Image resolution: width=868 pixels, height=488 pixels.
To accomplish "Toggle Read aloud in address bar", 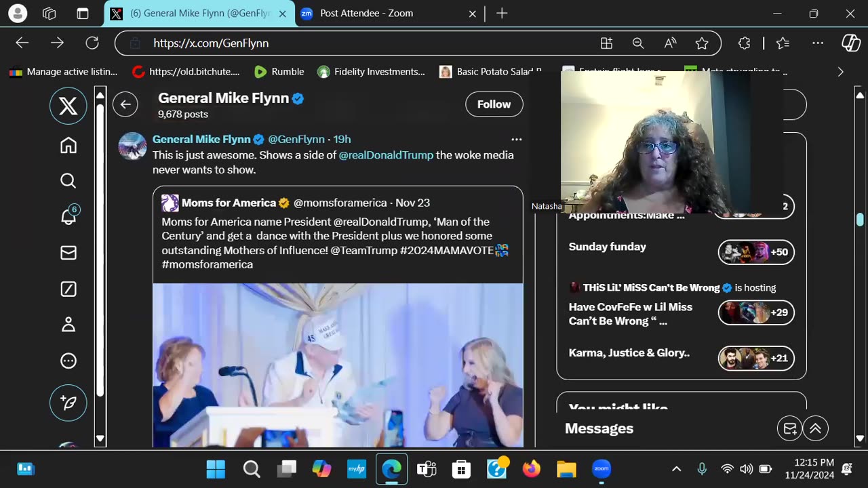I will pos(670,43).
